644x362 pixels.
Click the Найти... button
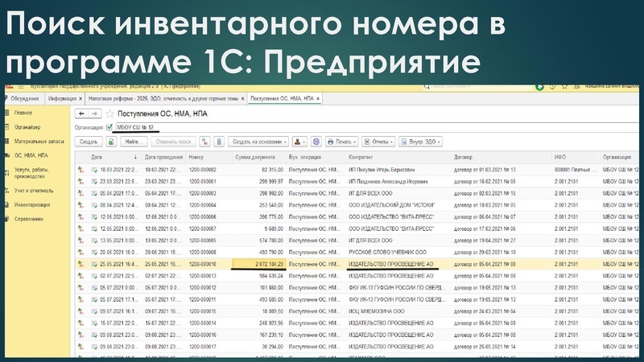[134, 142]
